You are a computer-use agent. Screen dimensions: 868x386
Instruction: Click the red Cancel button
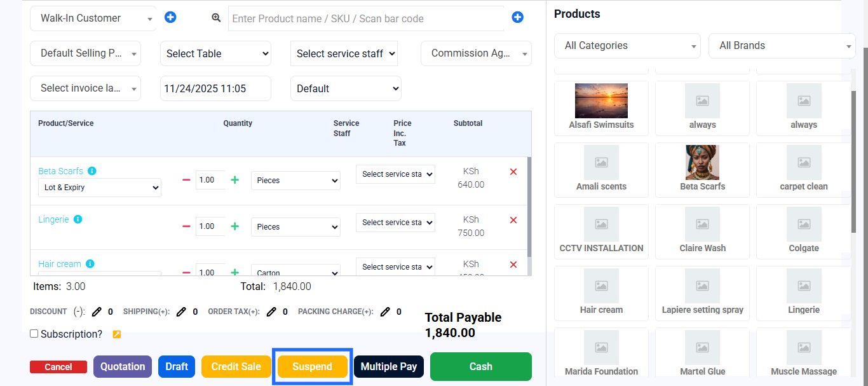[x=58, y=367]
